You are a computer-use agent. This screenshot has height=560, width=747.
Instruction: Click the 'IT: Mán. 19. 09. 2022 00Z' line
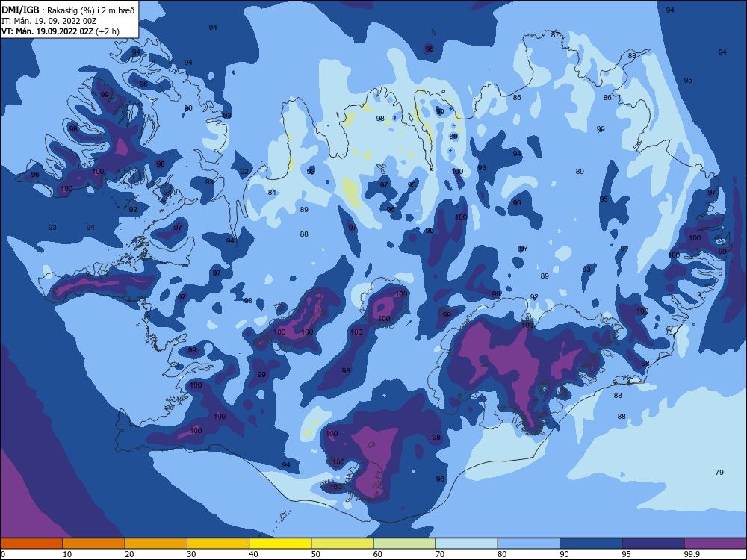click(x=49, y=21)
